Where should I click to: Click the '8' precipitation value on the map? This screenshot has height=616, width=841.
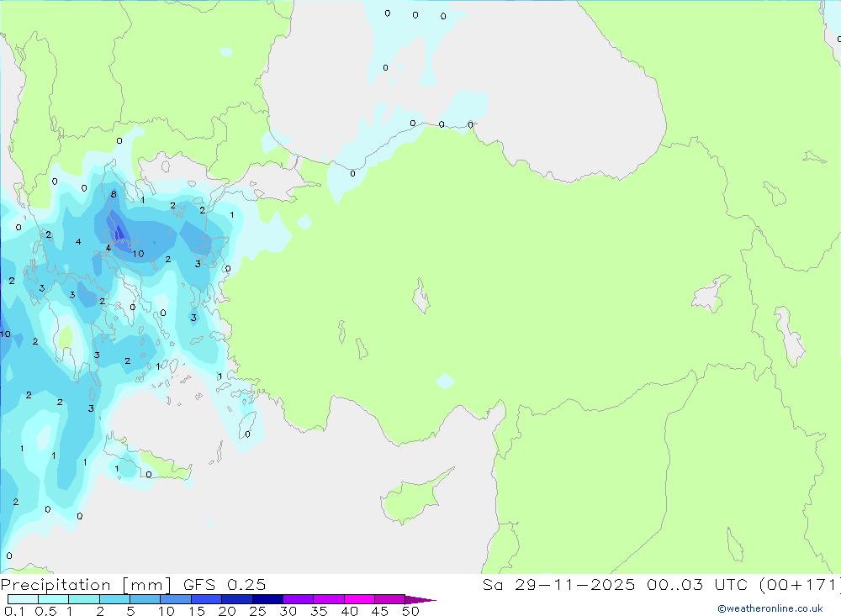coord(114,194)
